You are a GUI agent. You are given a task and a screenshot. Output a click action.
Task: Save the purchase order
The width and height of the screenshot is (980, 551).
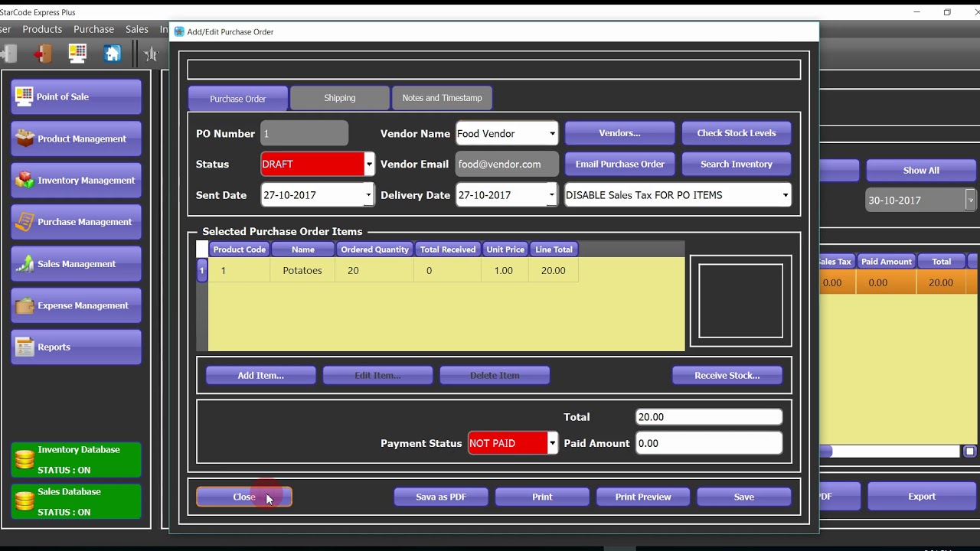744,497
